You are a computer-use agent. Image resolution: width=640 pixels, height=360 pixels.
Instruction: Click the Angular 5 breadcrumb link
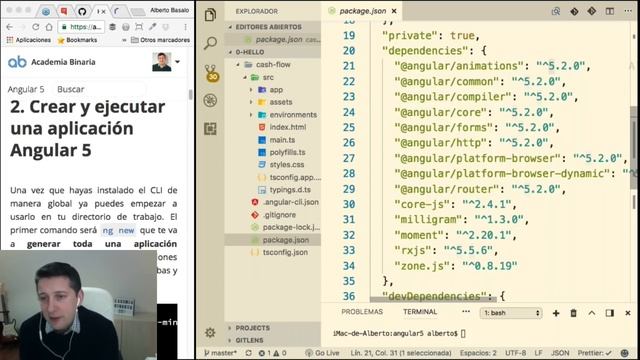(26, 89)
